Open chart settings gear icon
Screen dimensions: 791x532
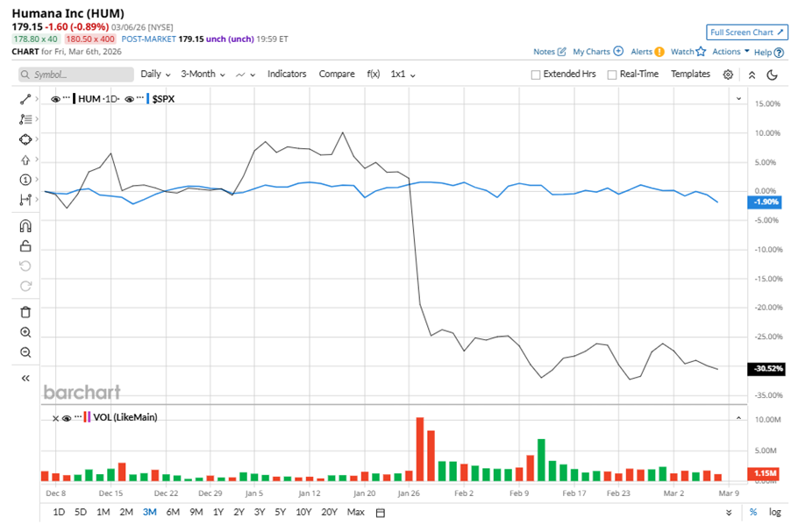(x=728, y=74)
